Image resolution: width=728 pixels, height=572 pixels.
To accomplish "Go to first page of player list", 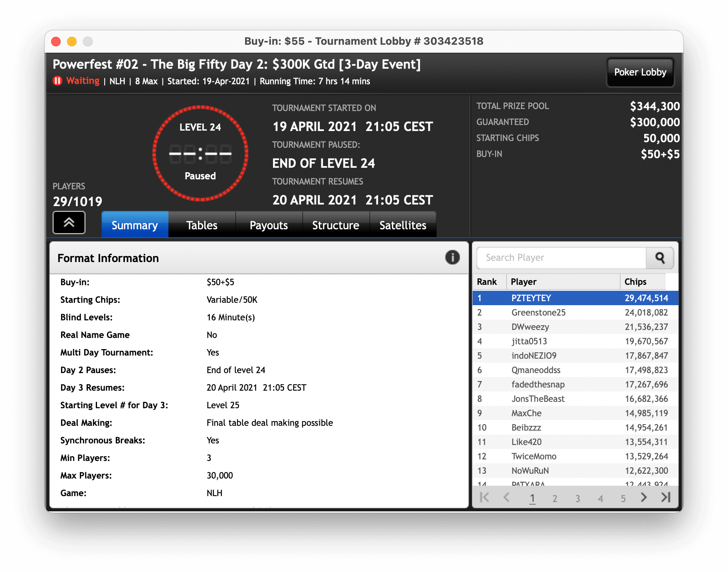I will pyautogui.click(x=485, y=497).
